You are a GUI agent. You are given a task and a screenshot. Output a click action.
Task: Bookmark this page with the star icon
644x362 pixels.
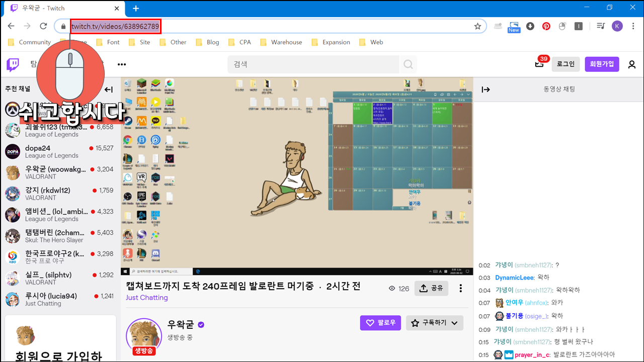477,26
